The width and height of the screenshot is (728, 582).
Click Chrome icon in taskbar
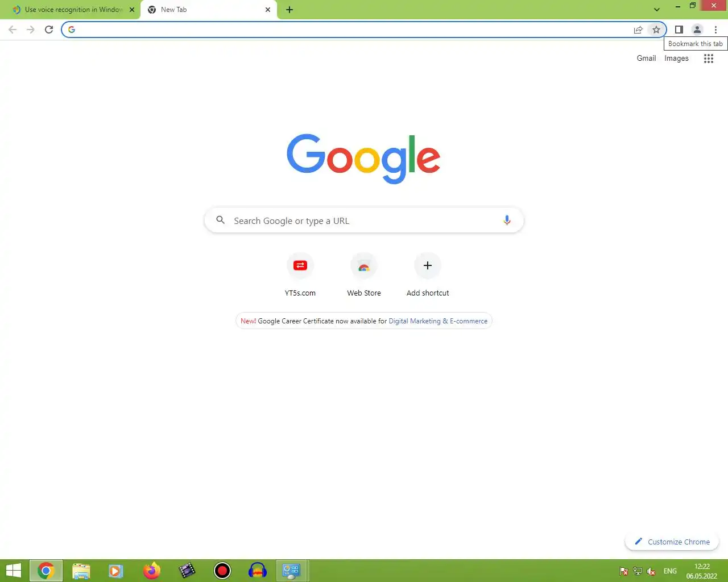(46, 571)
